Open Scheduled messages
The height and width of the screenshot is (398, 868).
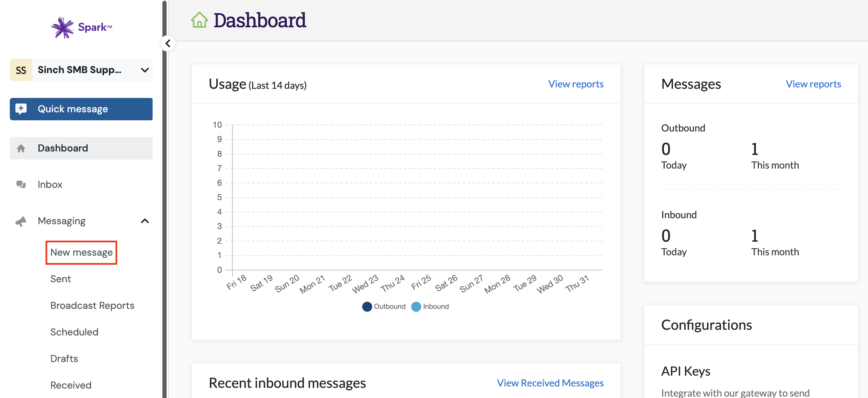pos(74,332)
